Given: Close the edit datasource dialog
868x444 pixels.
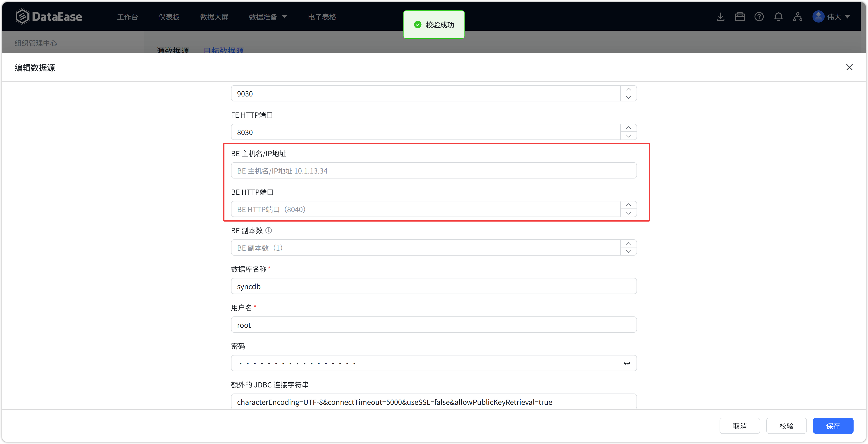Looking at the screenshot, I should click(850, 67).
